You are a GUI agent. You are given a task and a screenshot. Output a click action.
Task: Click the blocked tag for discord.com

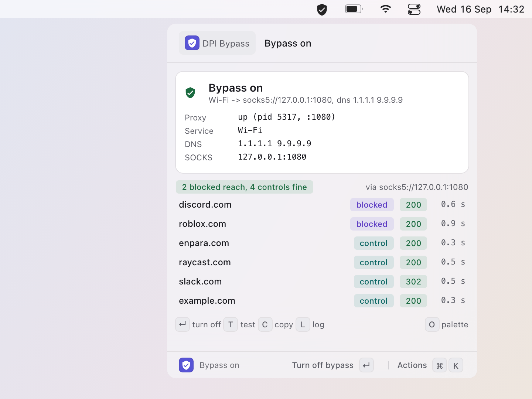click(372, 205)
